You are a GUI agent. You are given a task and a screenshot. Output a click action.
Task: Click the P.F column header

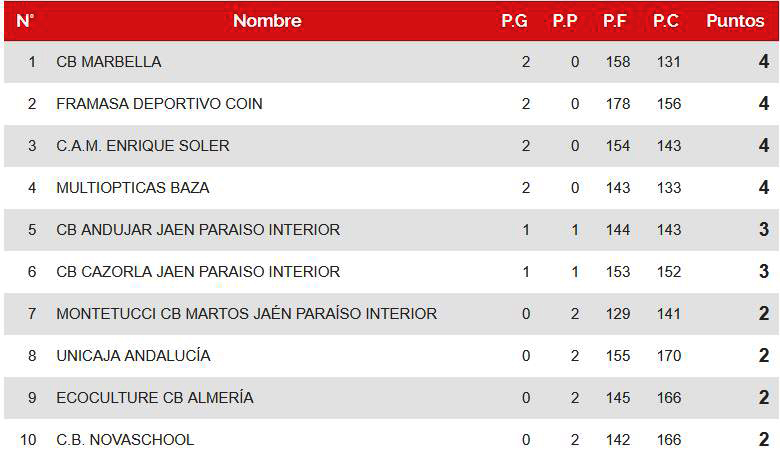615,21
